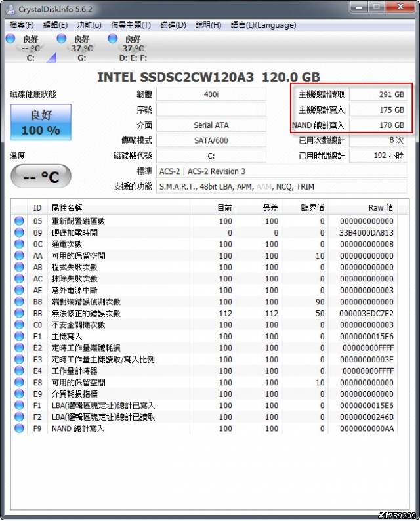
Task: Click status orb of row 0C 通電次數
Action: point(19,244)
